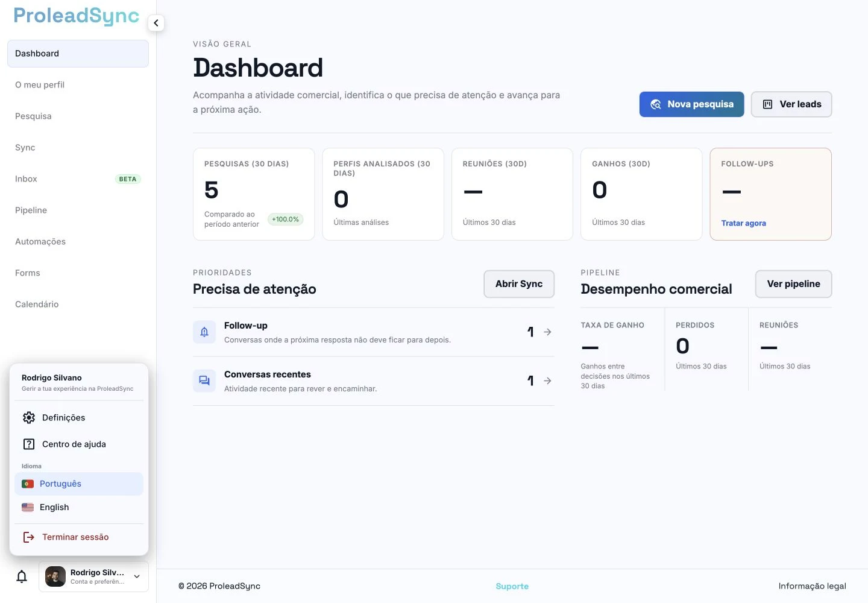Viewport: 868px width, 603px height.
Task: Click the Conversas recentes chat icon
Action: point(204,381)
